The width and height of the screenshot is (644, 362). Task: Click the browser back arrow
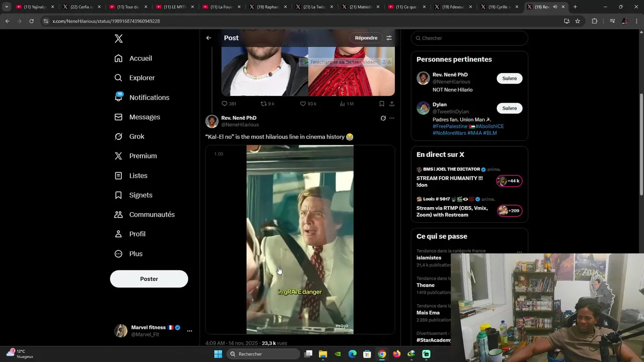click(x=7, y=21)
